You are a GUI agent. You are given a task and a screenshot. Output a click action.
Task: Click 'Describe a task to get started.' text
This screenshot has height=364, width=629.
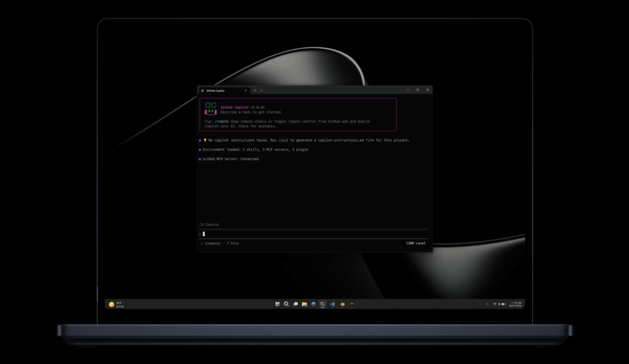251,112
